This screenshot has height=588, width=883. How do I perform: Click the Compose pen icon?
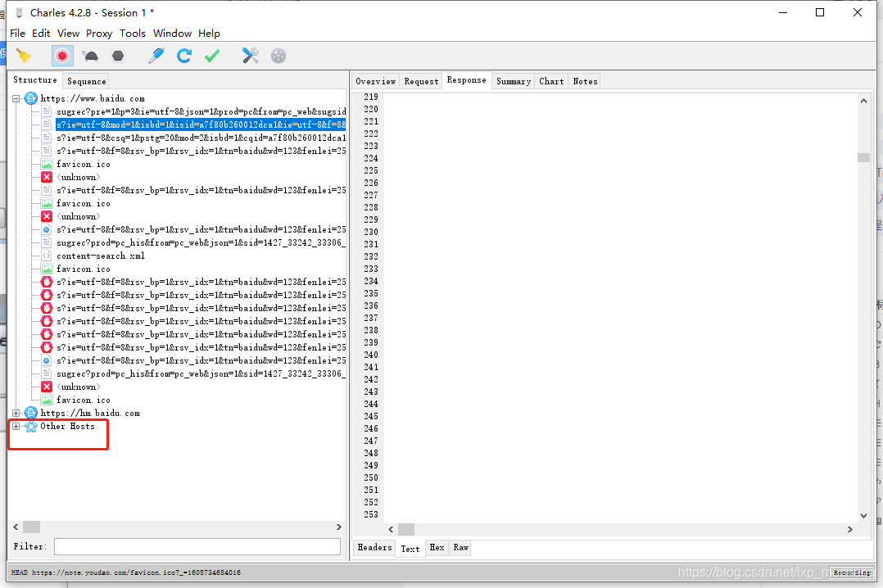pyautogui.click(x=156, y=56)
